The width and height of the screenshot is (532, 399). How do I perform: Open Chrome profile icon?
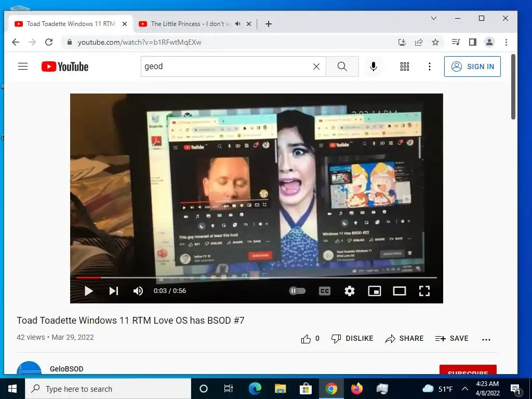489,42
